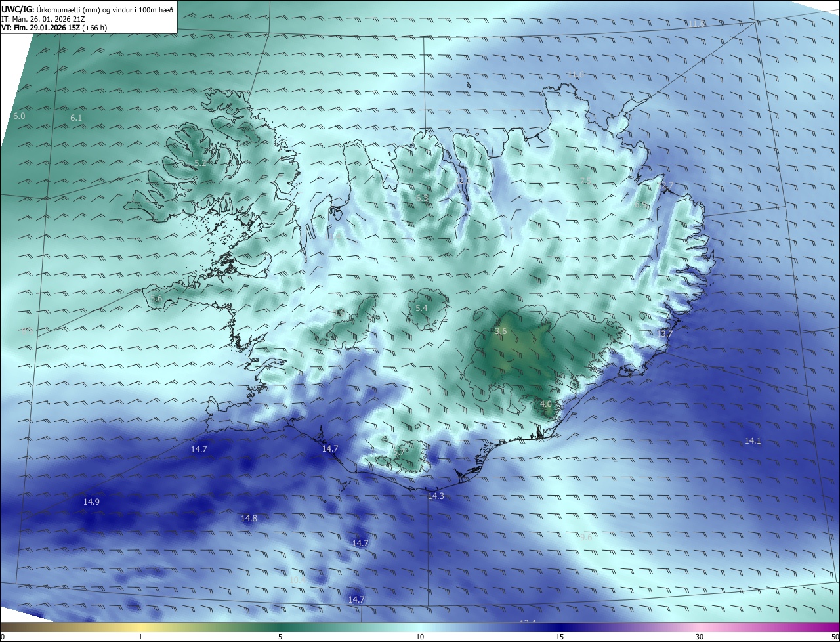Click the title 'Úrkomumætti (mm) og vindur í 100m hæð'
The image size is (840, 642).
[x=105, y=9]
